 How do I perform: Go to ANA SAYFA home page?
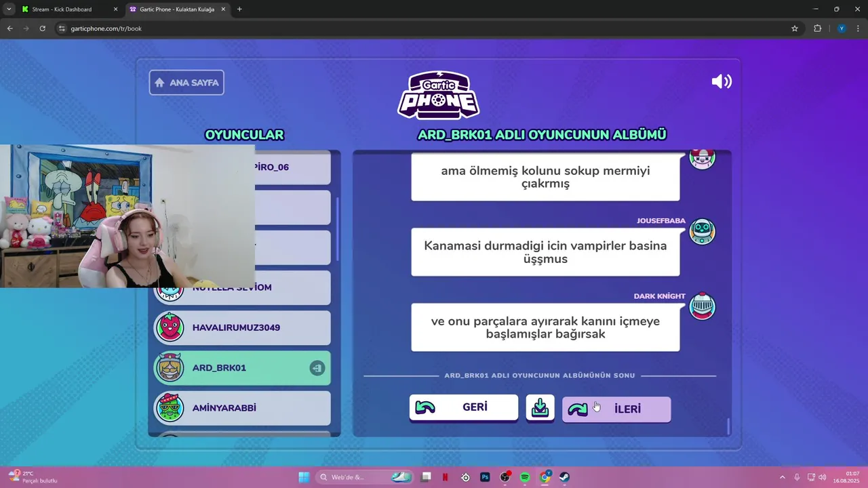[x=186, y=83]
